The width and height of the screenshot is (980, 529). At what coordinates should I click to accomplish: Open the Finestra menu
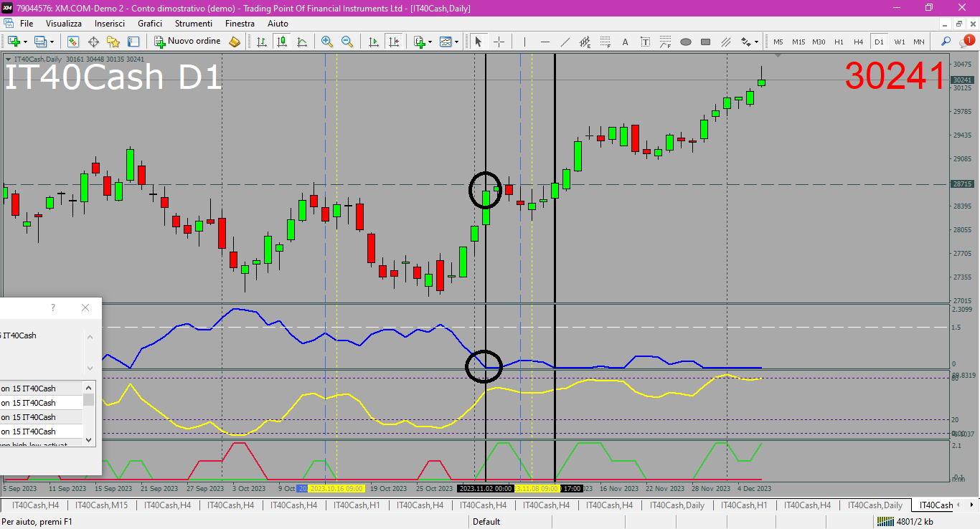[x=240, y=24]
